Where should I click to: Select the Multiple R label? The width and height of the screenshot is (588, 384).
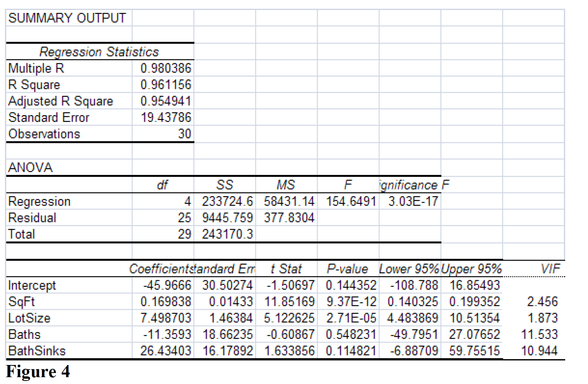tap(36, 68)
